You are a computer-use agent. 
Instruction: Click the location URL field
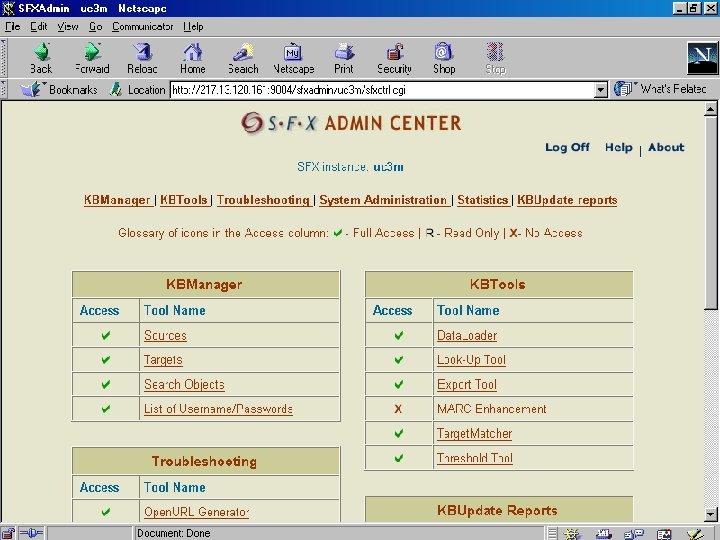tap(382, 90)
